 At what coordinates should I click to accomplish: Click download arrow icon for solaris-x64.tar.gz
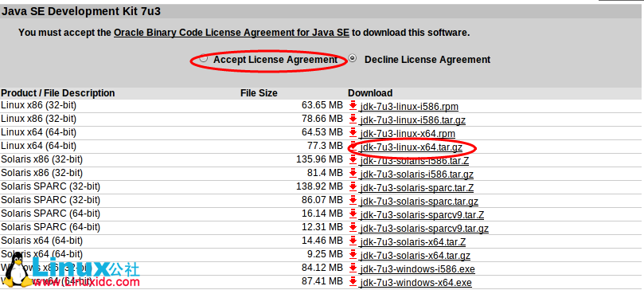353,255
